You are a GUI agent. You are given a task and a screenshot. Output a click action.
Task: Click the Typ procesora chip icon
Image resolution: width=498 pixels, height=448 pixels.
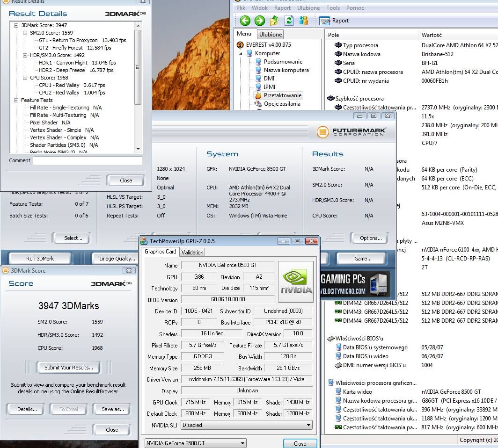click(x=338, y=45)
